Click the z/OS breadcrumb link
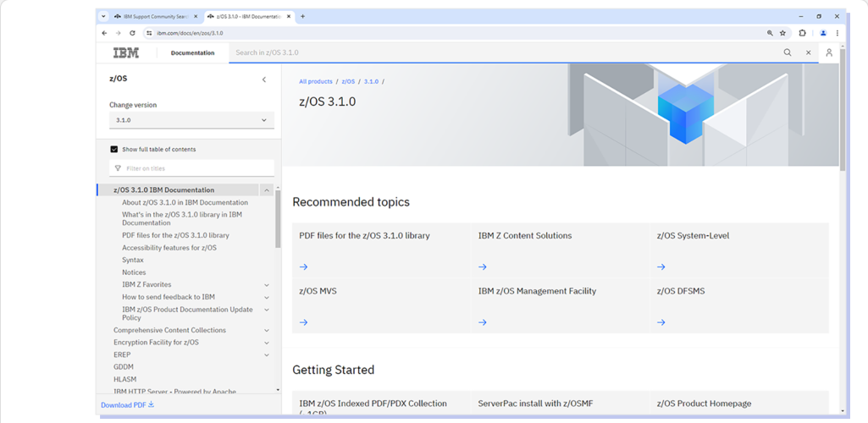 coord(348,81)
